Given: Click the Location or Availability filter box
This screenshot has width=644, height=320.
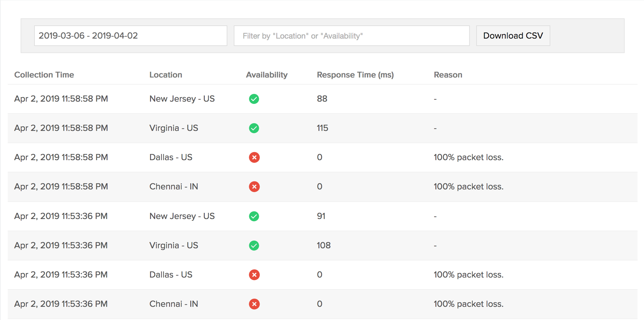Looking at the screenshot, I should (351, 36).
